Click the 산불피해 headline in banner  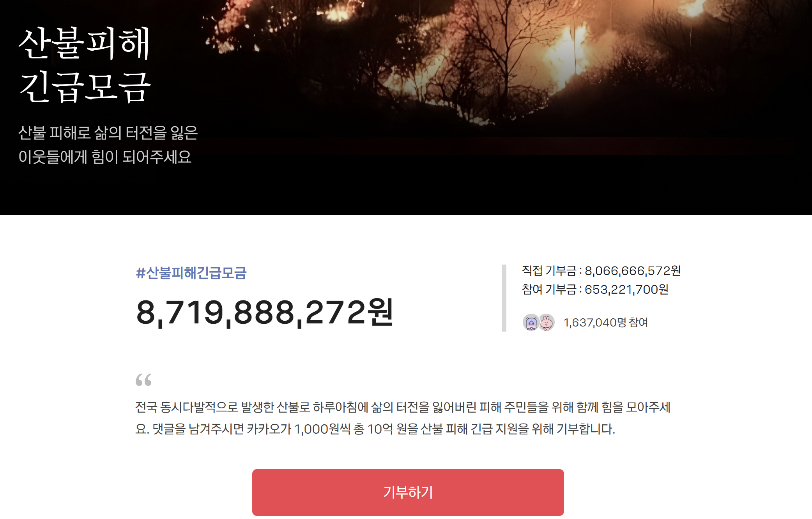84,43
